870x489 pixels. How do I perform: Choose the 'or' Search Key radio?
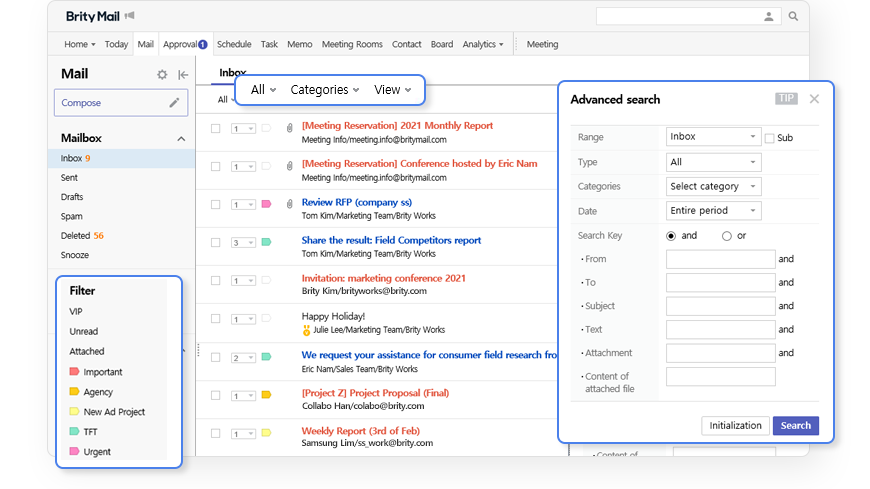[726, 236]
